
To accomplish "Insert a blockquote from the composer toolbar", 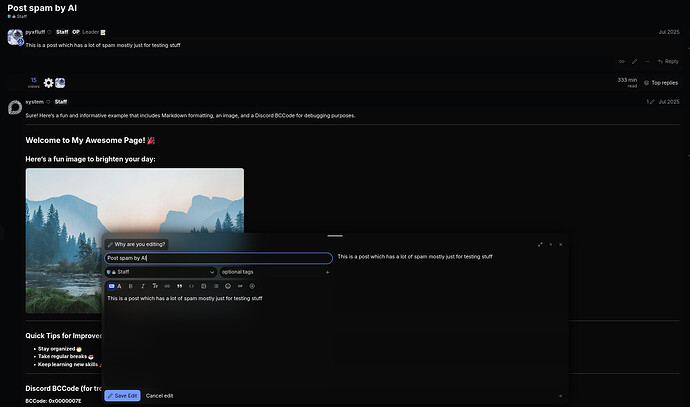I will 179,286.
